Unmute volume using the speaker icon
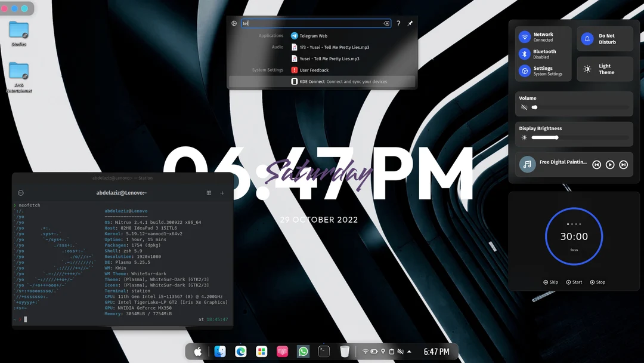The image size is (644, 363). pos(523,107)
